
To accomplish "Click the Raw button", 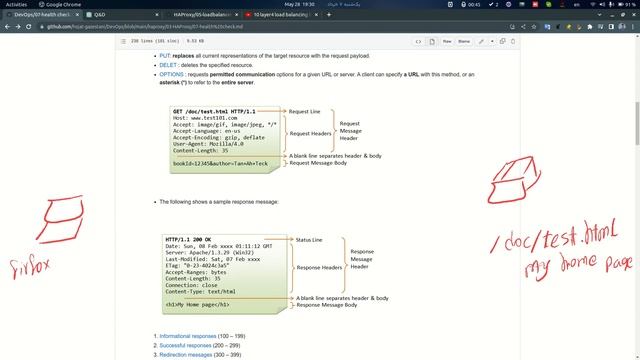I will 447,41.
